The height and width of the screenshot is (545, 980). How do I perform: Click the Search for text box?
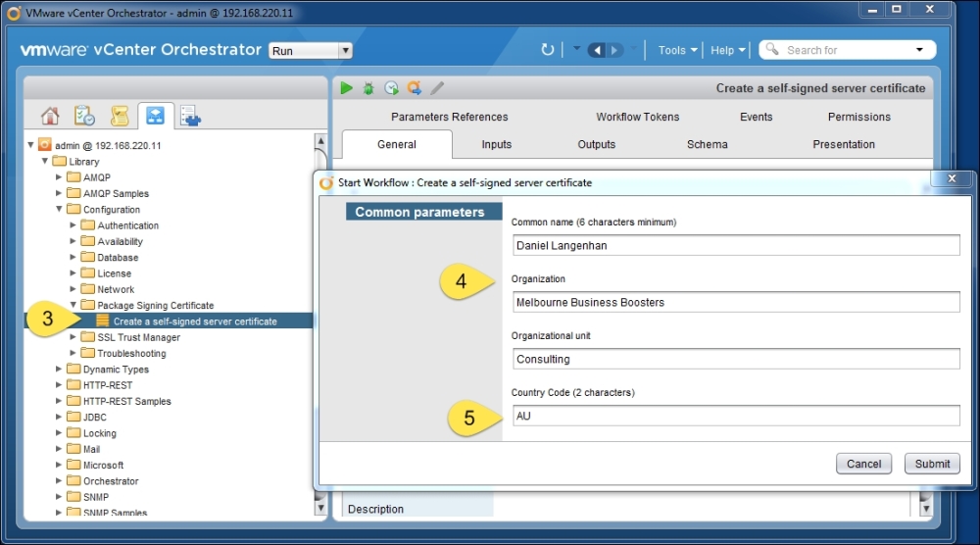pyautogui.click(x=845, y=50)
